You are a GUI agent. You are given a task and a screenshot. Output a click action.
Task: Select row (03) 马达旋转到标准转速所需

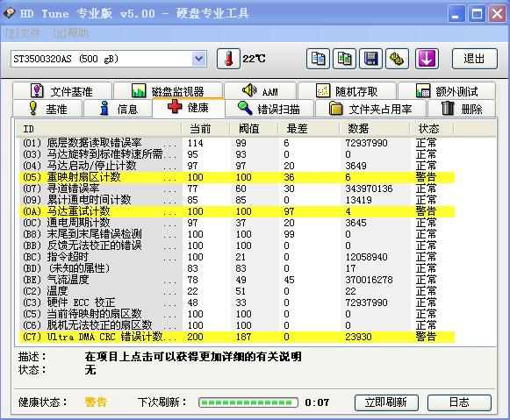(237, 154)
